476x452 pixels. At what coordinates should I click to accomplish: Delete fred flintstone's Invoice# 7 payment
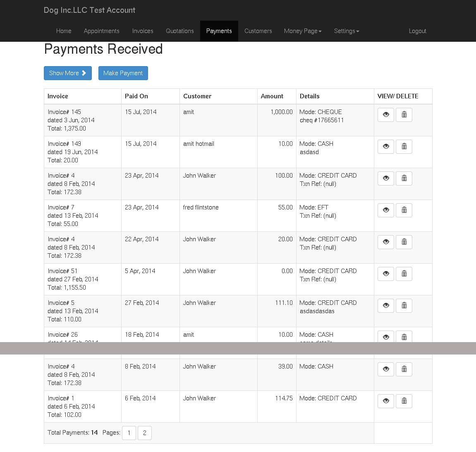(404, 210)
